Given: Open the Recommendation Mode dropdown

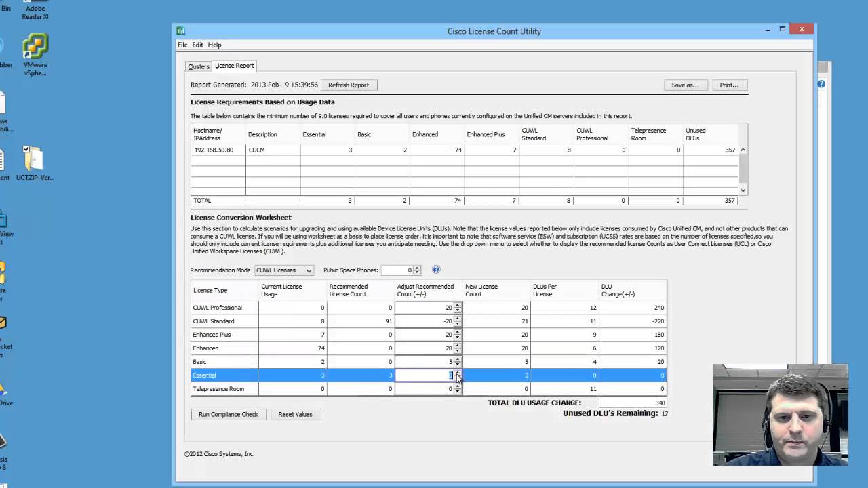Looking at the screenshot, I should click(x=283, y=270).
